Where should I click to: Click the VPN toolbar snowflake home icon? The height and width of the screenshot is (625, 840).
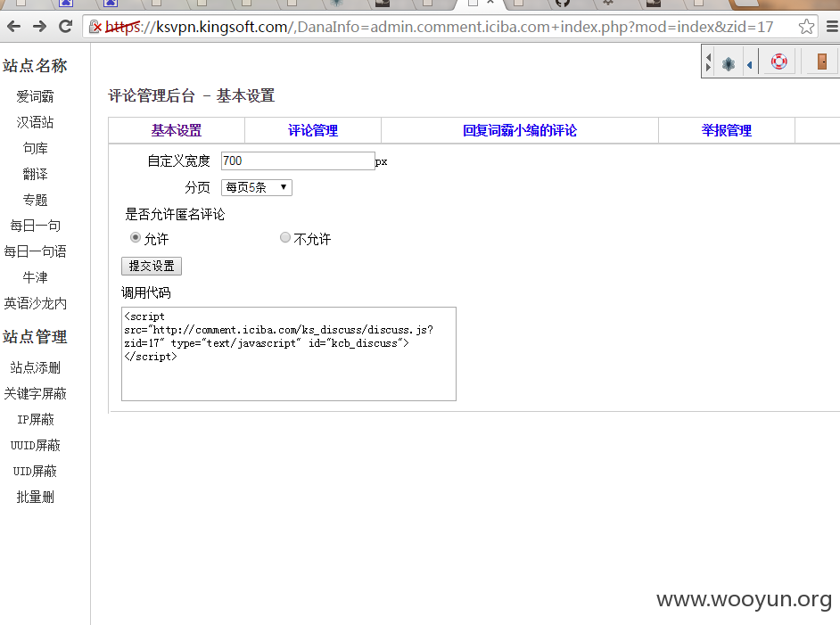(728, 64)
